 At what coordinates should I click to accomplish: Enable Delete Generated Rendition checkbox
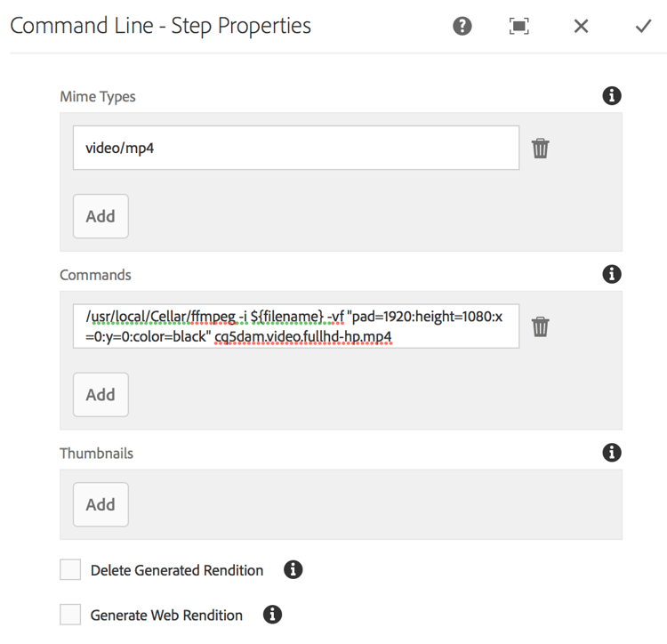[70, 570]
